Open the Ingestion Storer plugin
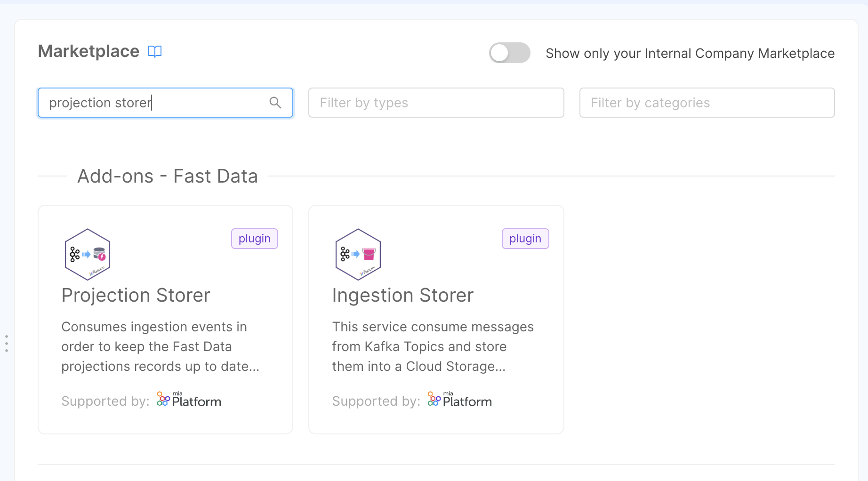Screen dimensions: 868x481 point(402,295)
